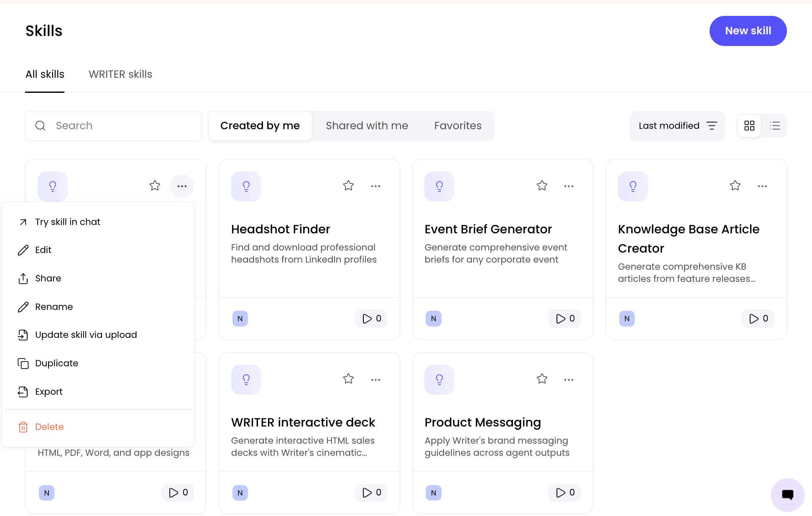Switch to grid view layout icon
This screenshot has height=516, width=812.
point(749,126)
